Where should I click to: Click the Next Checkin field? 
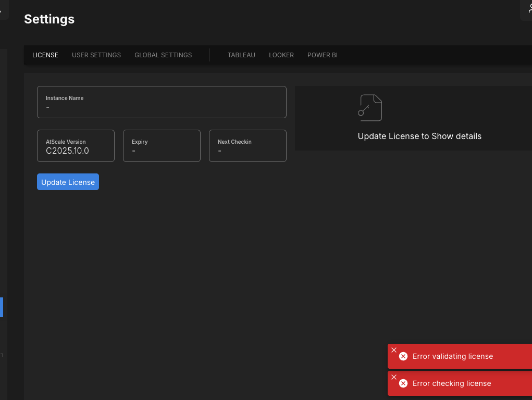point(248,146)
